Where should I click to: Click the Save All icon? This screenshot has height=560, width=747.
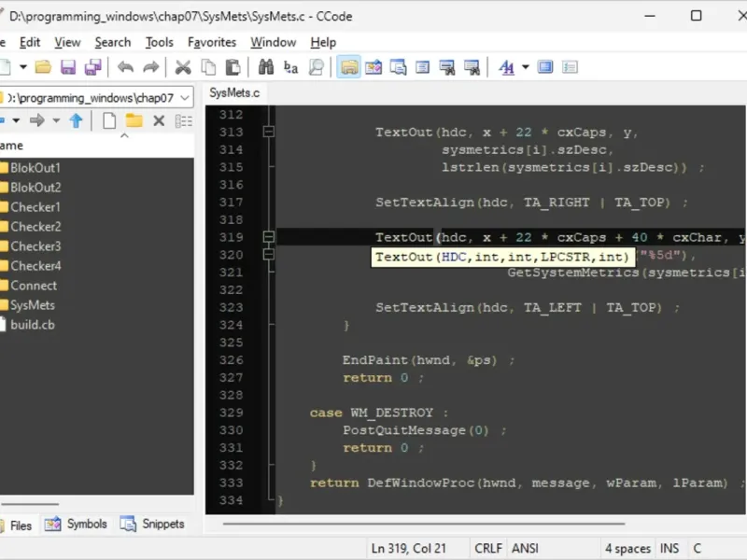92,67
